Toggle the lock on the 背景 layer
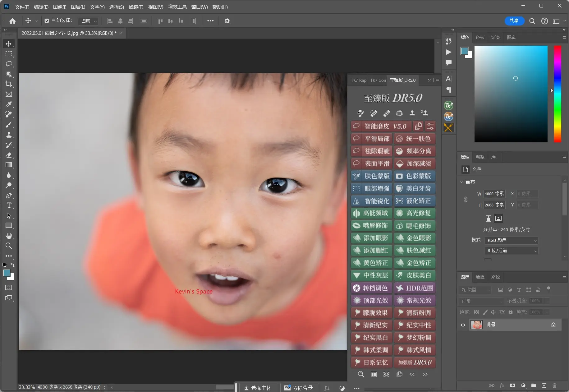Screen dimensions: 569x392 click(553, 325)
